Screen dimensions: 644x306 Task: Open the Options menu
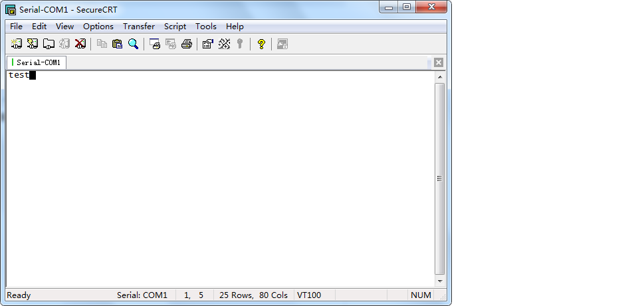click(98, 27)
